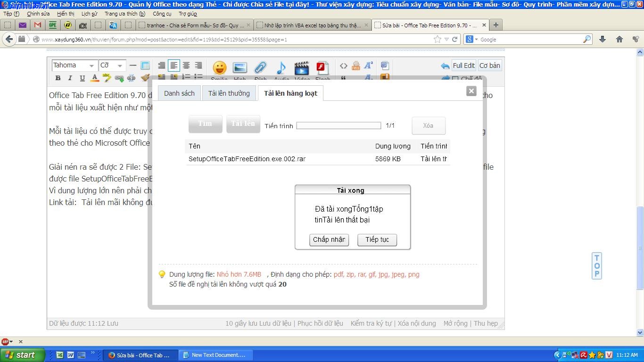This screenshot has width=644, height=362.
Task: Open New Text Document from the taskbar
Action: 215,354
